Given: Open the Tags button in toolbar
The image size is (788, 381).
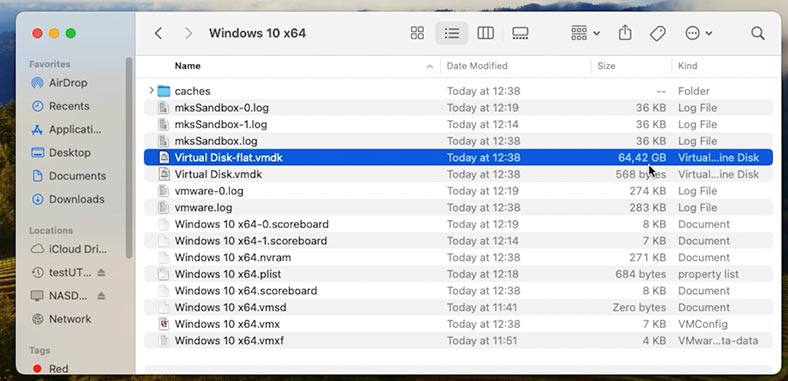Looking at the screenshot, I should (657, 34).
